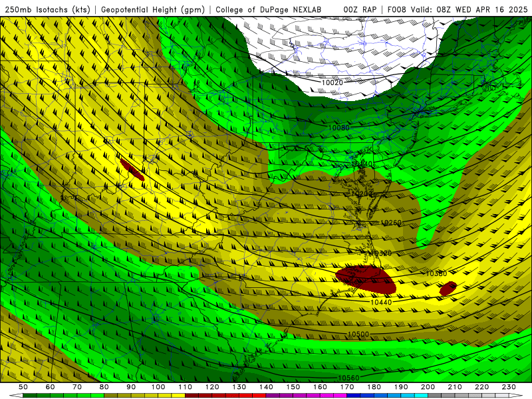The image size is (532, 399).
Task: Click the 10260 height contour label
Action: pos(391,223)
